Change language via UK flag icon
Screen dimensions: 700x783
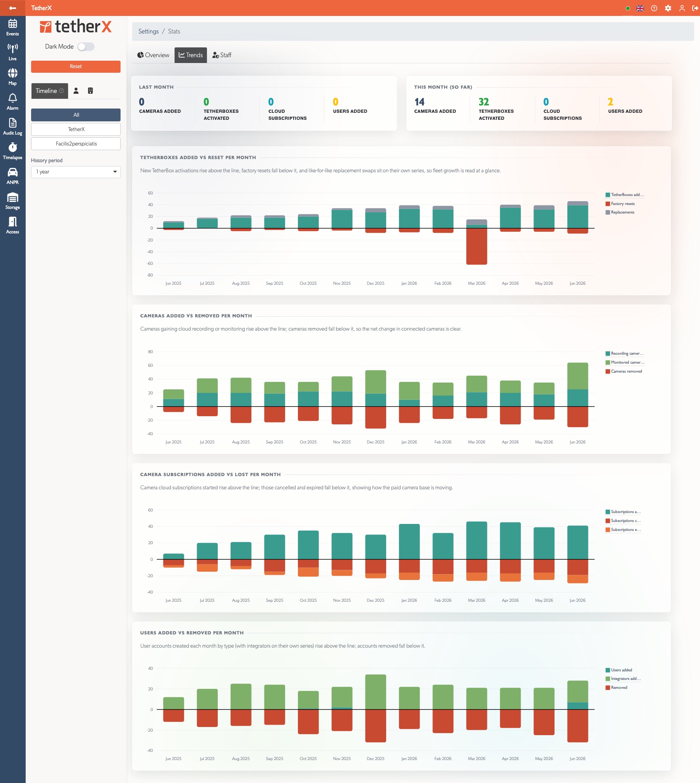[640, 8]
